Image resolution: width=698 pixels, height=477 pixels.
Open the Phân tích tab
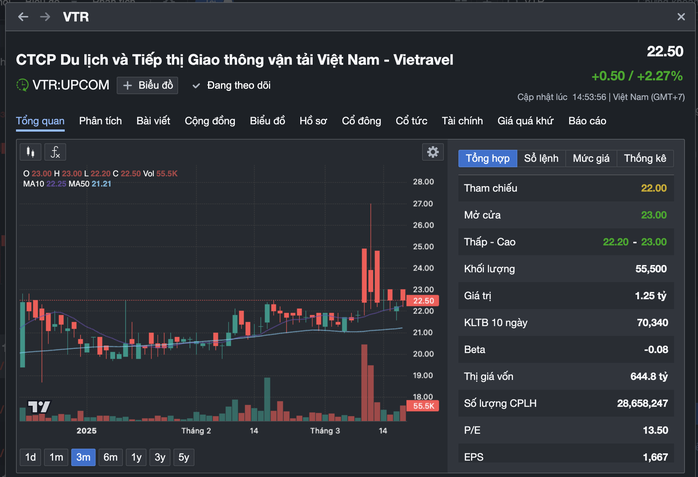pos(101,121)
